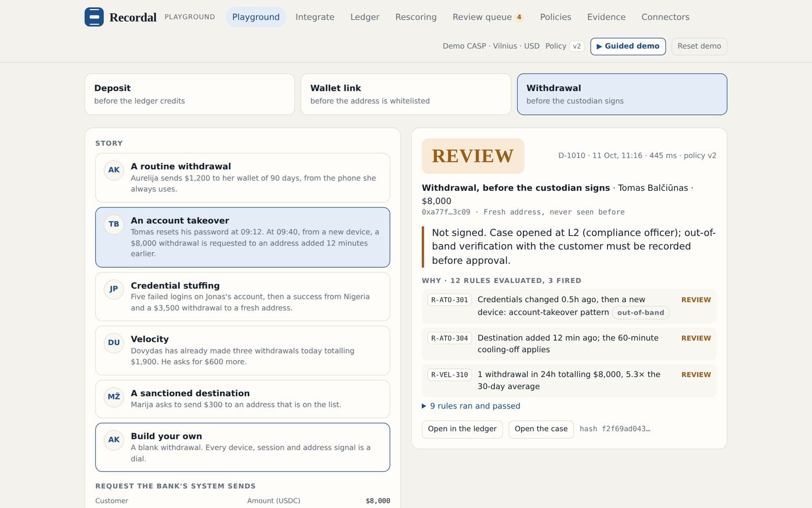Click Open the case button
Image resolution: width=812 pixels, height=508 pixels.
point(541,429)
